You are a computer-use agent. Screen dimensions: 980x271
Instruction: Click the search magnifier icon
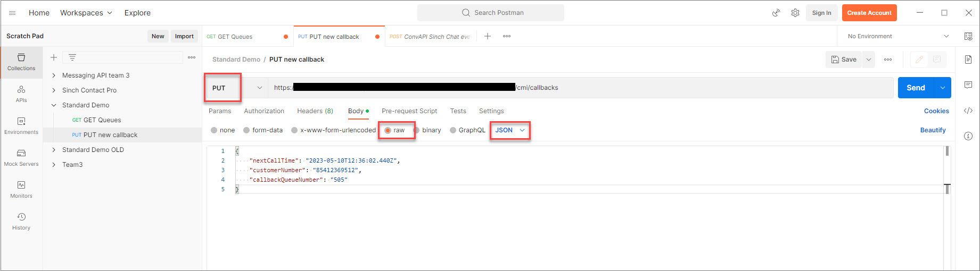(x=466, y=13)
